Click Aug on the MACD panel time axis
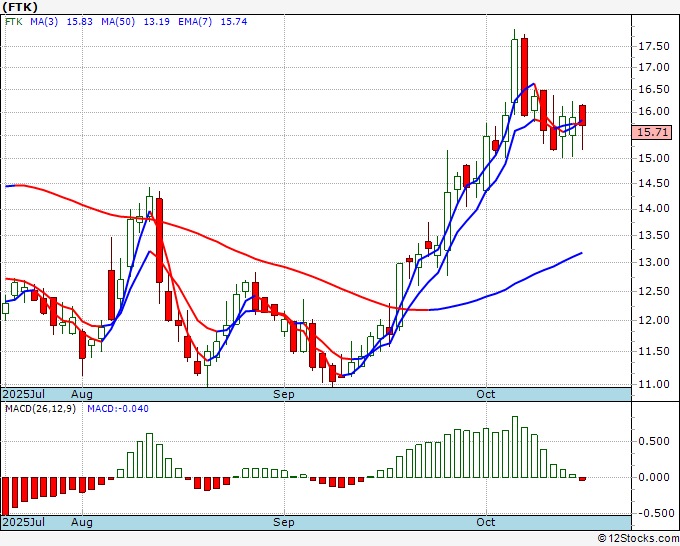Screen dimensions: 680x546 (82, 522)
